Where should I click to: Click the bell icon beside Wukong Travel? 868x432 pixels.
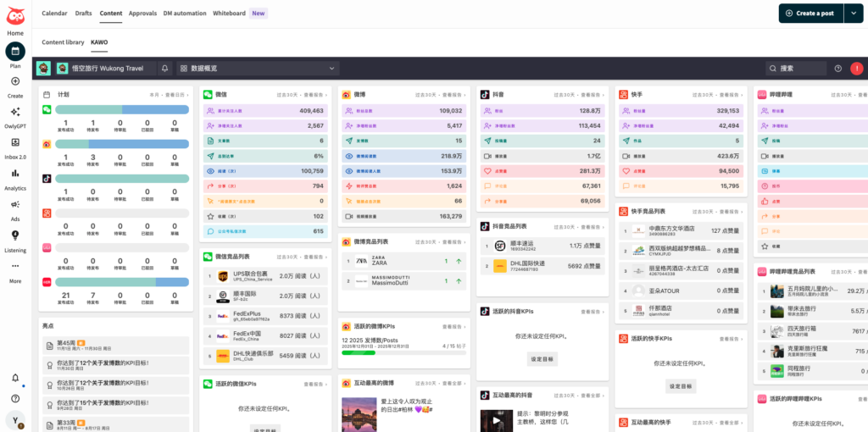(164, 69)
